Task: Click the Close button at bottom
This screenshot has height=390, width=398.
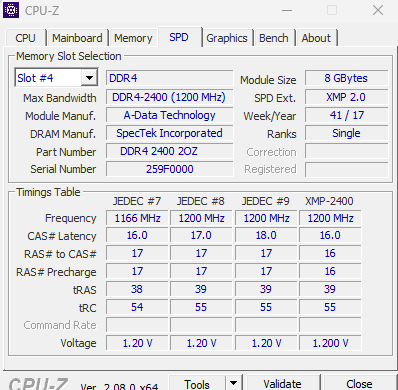Action: [359, 383]
